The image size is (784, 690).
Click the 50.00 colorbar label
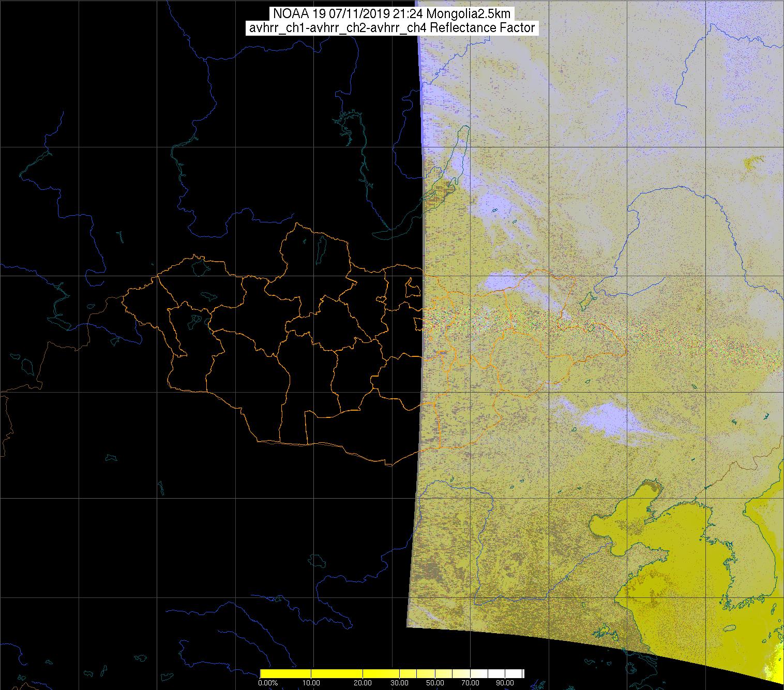435,683
